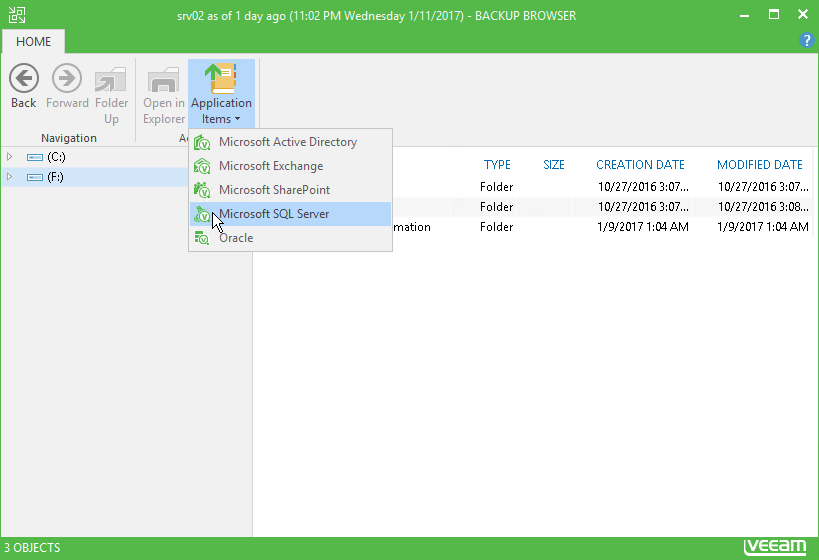This screenshot has height=560, width=819.
Task: Click the Back navigation icon
Action: pos(24,79)
